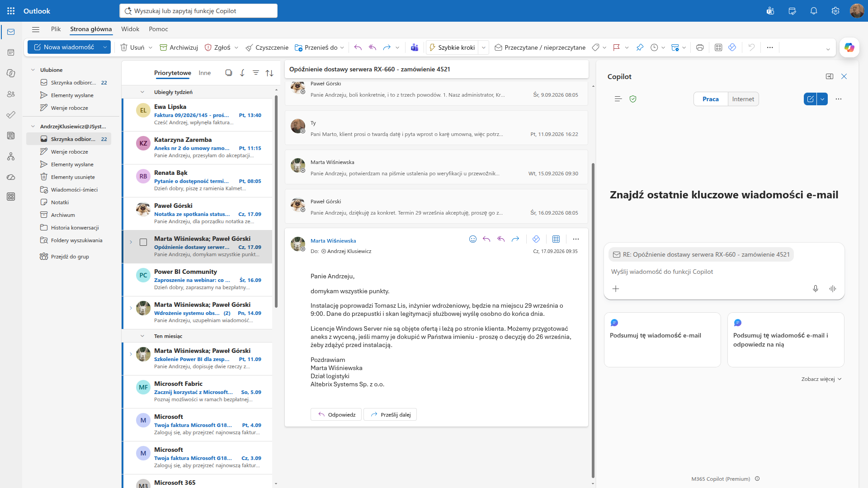Open Nowa wiadomość dropdown arrow
Viewport: 868px width, 488px height.
[105, 47]
